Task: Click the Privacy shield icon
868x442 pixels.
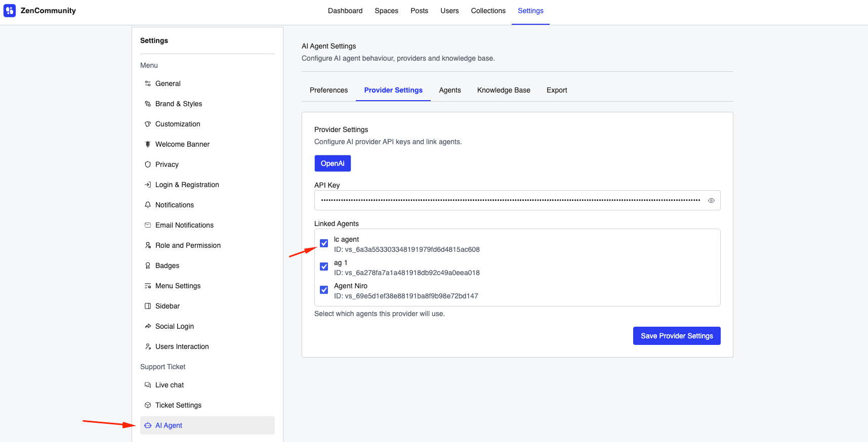Action: [x=148, y=164]
